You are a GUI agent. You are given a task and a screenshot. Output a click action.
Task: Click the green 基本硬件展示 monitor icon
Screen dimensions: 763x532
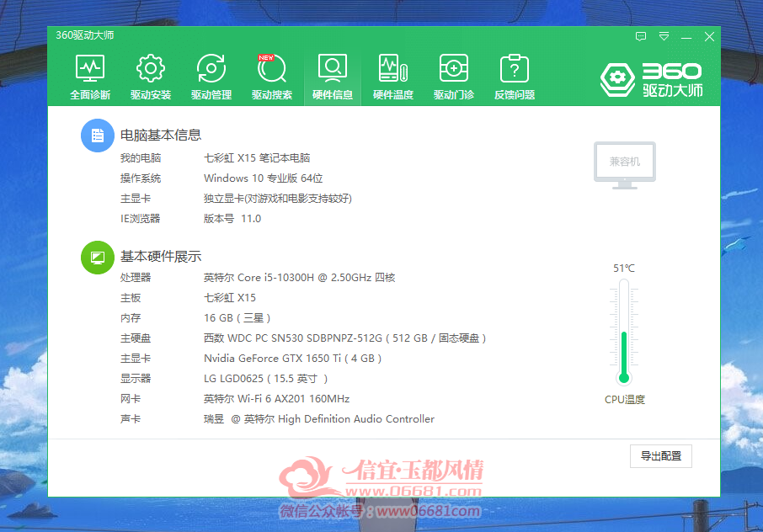98,258
